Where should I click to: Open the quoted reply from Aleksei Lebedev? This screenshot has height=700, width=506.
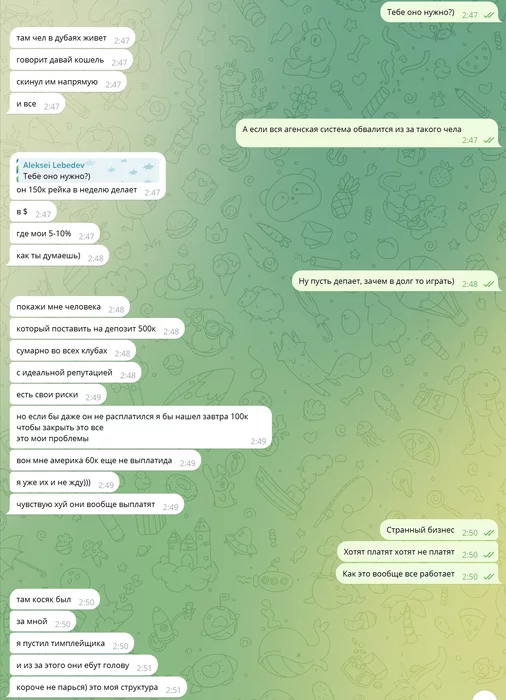pyautogui.click(x=88, y=171)
